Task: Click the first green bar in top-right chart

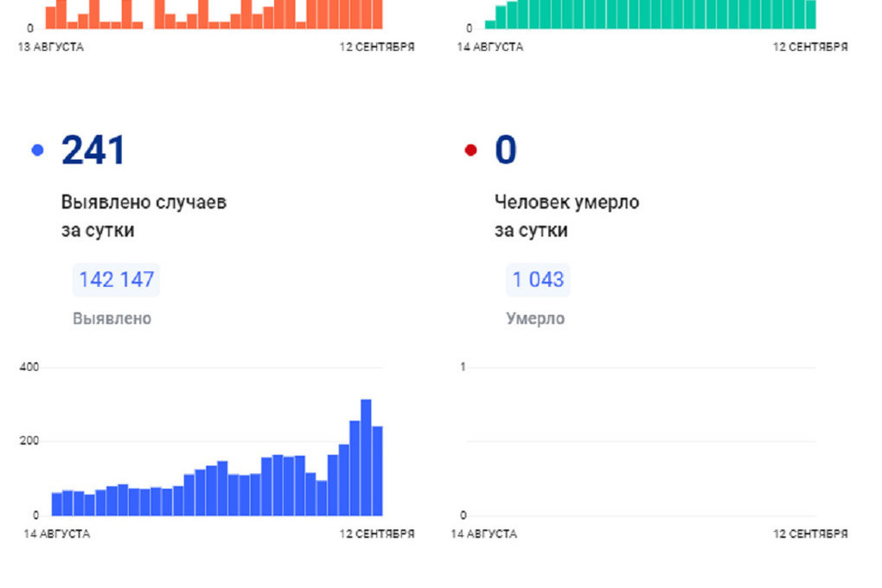Action: [x=490, y=25]
